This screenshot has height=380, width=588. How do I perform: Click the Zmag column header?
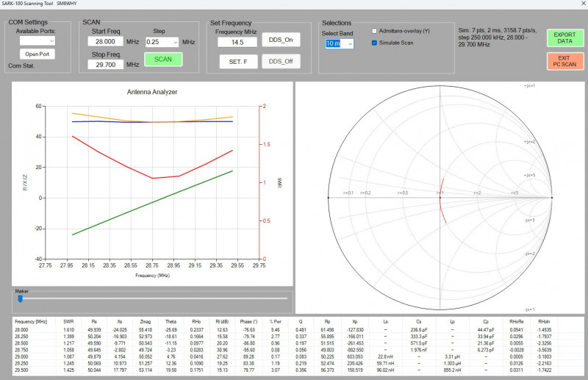pos(146,321)
